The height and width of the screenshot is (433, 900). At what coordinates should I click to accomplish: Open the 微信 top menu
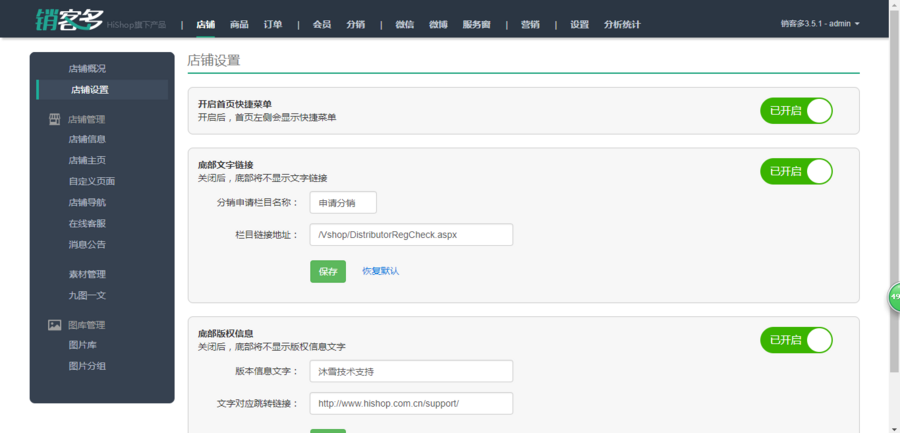pyautogui.click(x=405, y=25)
